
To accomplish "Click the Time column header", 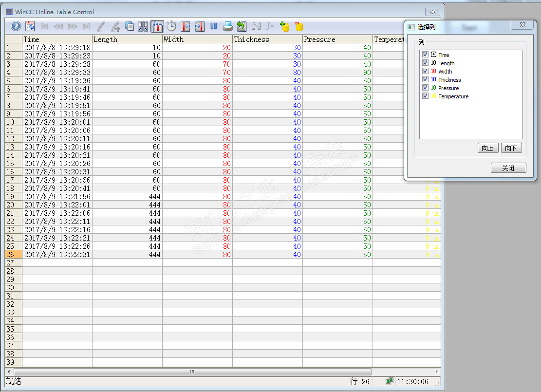I will tap(57, 39).
